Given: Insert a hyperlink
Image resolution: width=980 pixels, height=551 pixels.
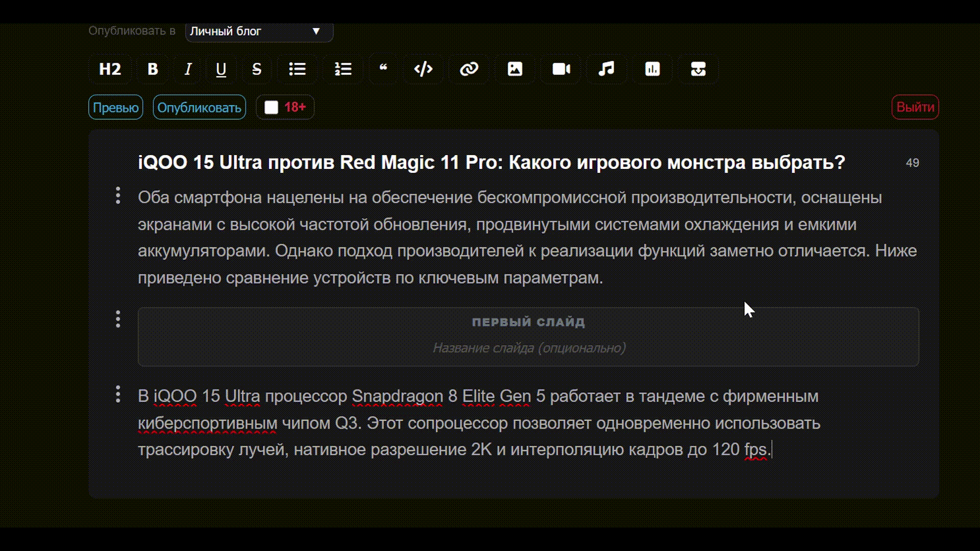Looking at the screenshot, I should coord(469,69).
